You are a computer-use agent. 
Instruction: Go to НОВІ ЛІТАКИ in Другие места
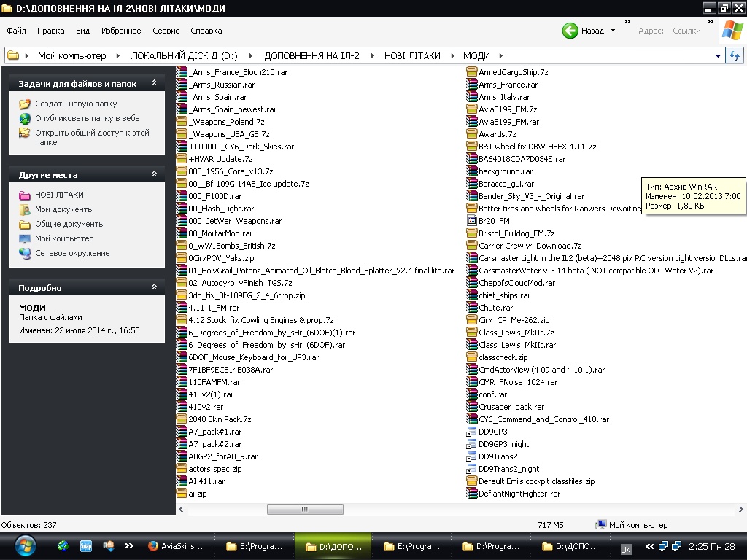coord(59,194)
